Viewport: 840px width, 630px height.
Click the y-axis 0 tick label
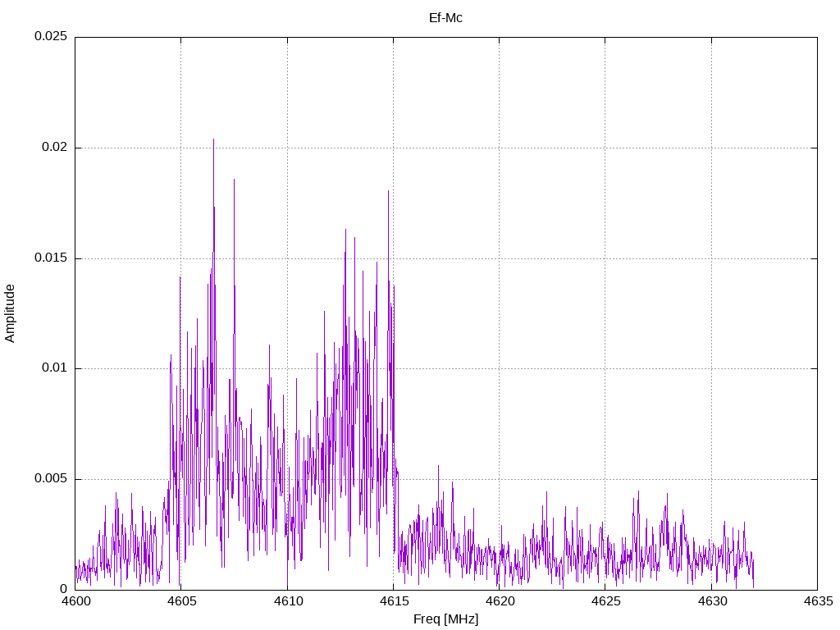point(64,589)
